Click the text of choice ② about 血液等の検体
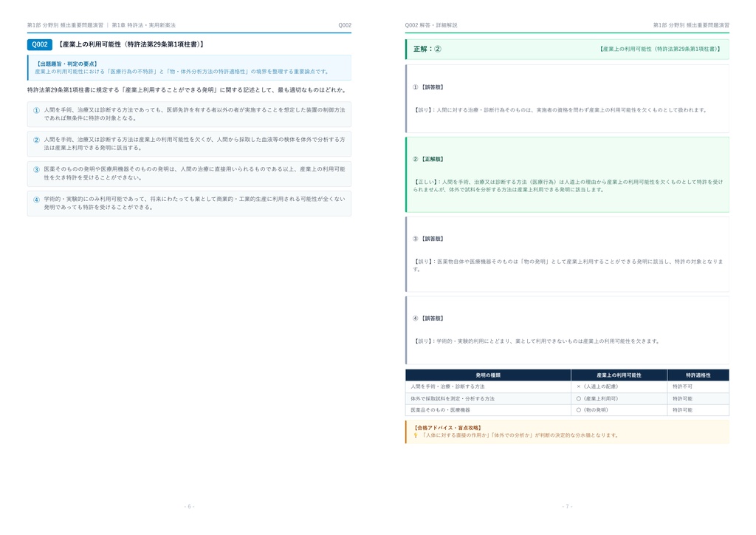Screen dimensions: 756x535 [x=194, y=144]
